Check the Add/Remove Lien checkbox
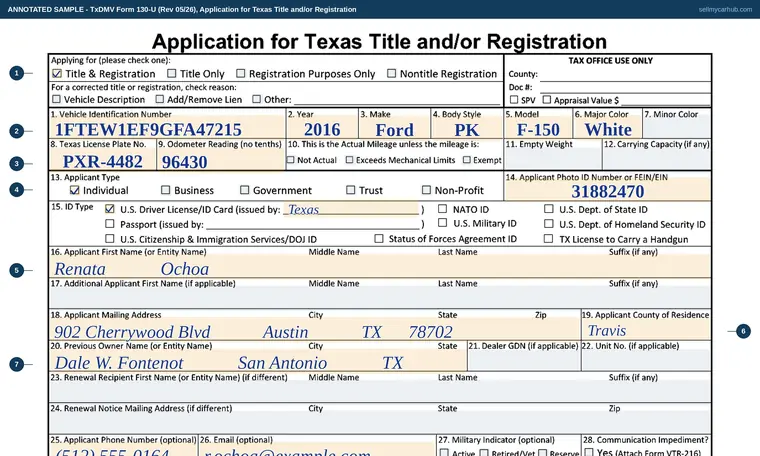 coord(159,99)
